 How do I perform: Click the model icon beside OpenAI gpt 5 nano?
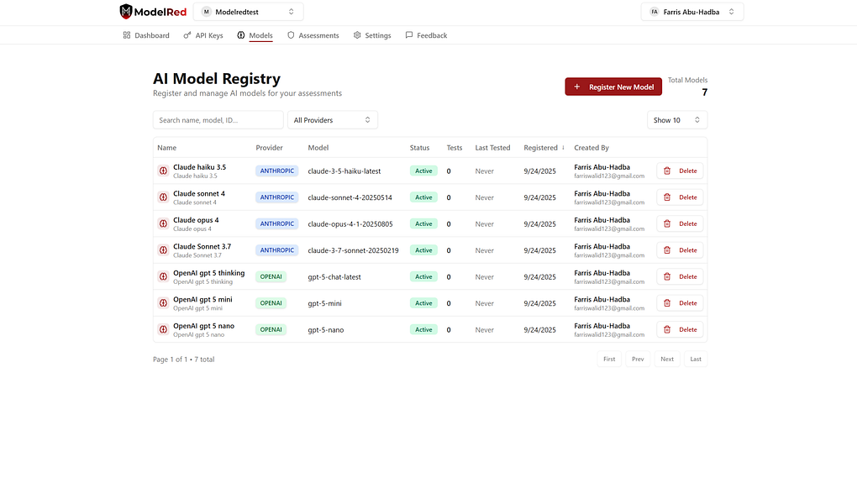[163, 329]
